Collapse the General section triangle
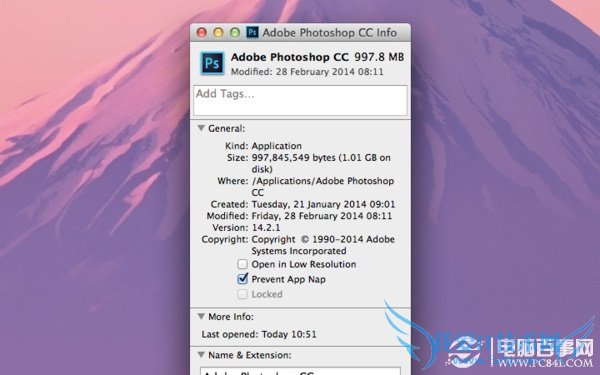Screen dimensions: 600x375 tap(201, 128)
